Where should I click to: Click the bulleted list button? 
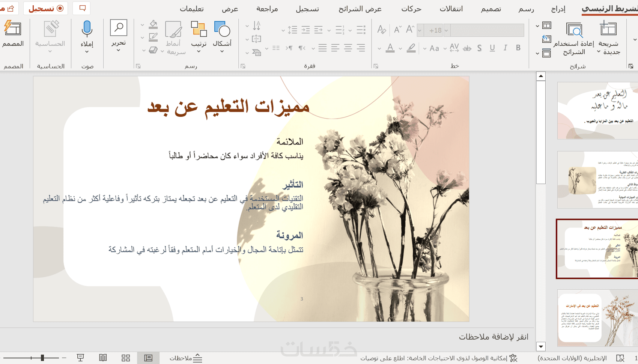tap(361, 30)
